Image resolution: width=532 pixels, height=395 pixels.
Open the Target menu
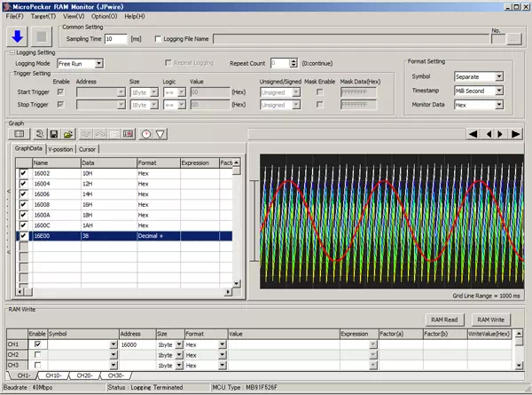(x=41, y=16)
